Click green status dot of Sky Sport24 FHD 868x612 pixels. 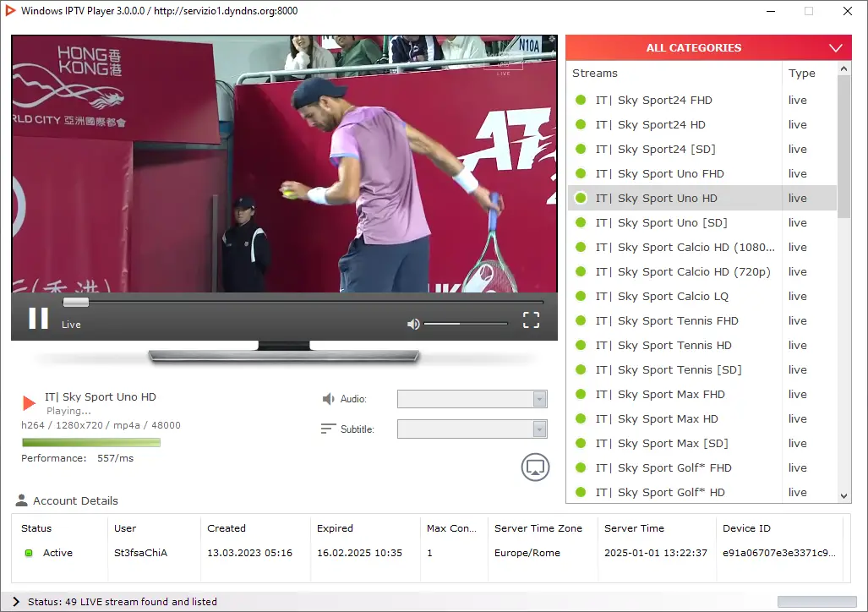point(581,100)
